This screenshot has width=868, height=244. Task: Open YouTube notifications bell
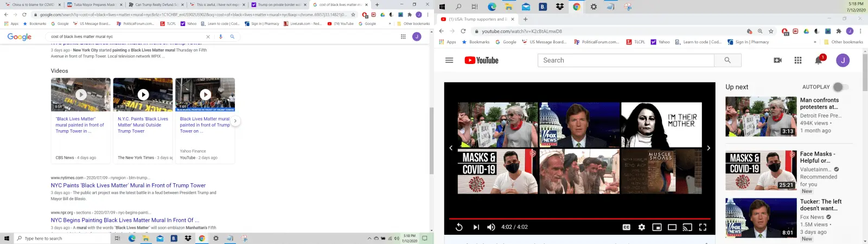[x=819, y=60]
